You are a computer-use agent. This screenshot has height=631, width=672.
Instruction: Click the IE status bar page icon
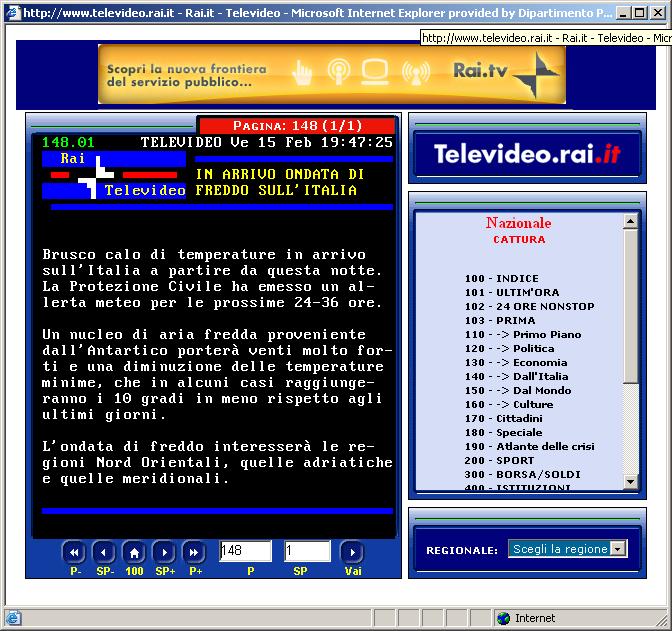pyautogui.click(x=13, y=618)
